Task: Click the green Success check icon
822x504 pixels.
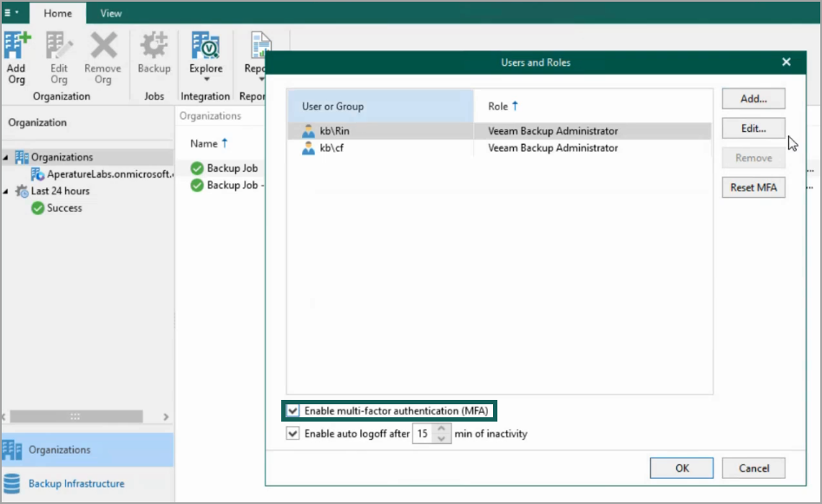Action: pos(37,208)
